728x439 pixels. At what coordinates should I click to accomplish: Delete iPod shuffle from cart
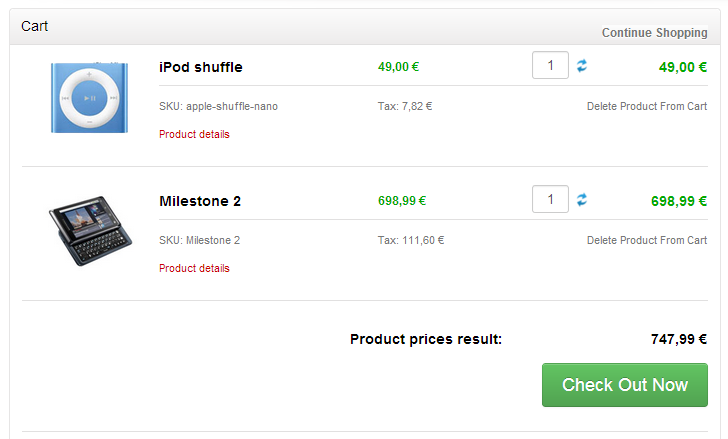point(647,106)
